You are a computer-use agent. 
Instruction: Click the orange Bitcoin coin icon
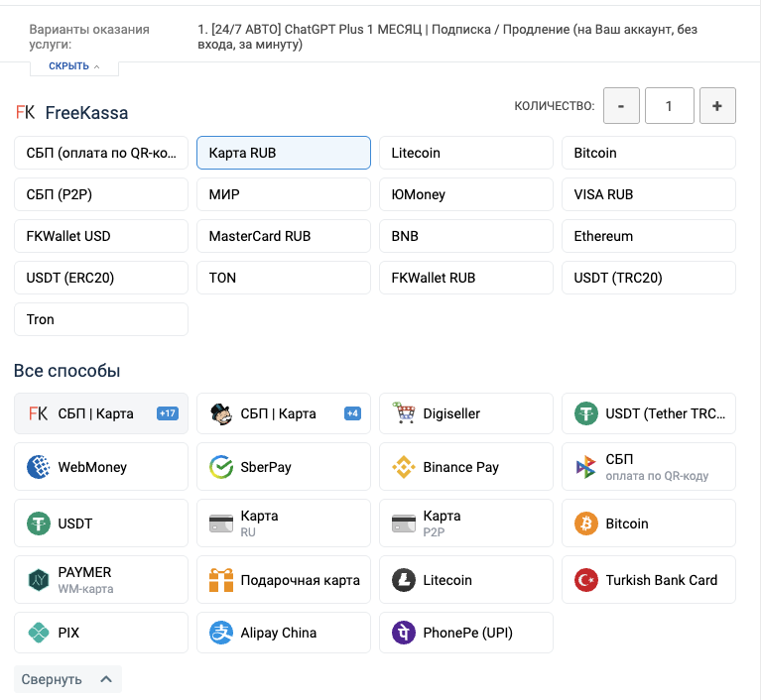pos(585,524)
